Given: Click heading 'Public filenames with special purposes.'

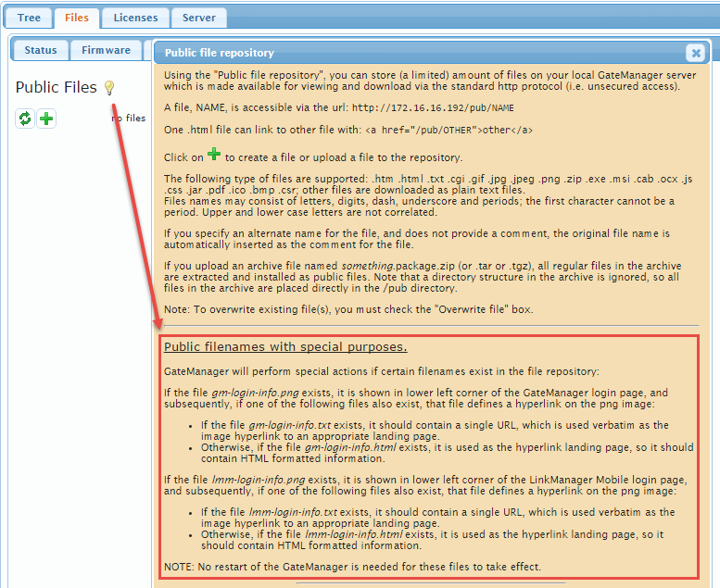Looking at the screenshot, I should pyautogui.click(x=285, y=346).
